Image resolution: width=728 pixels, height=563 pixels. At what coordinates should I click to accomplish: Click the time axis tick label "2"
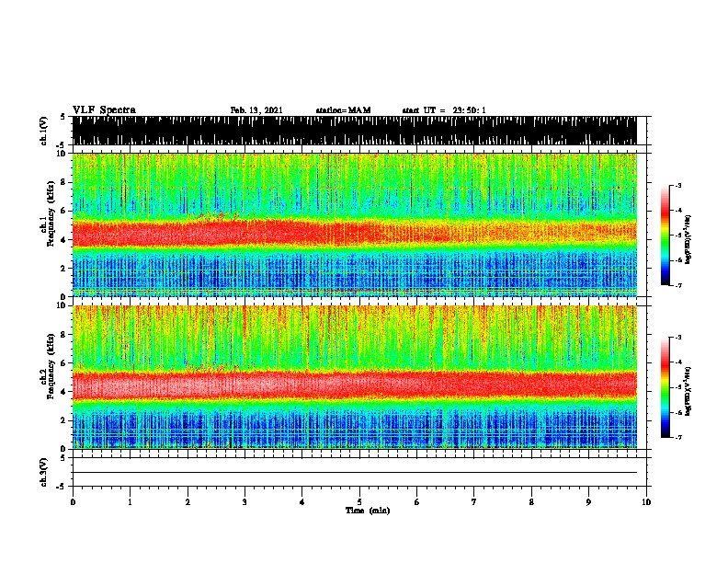coord(188,501)
